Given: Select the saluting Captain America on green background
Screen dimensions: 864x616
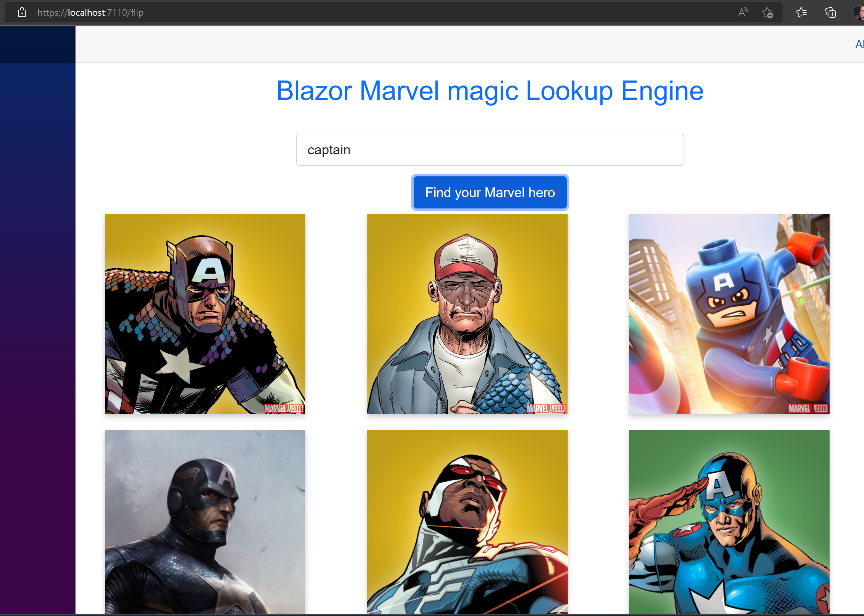Looking at the screenshot, I should click(729, 523).
